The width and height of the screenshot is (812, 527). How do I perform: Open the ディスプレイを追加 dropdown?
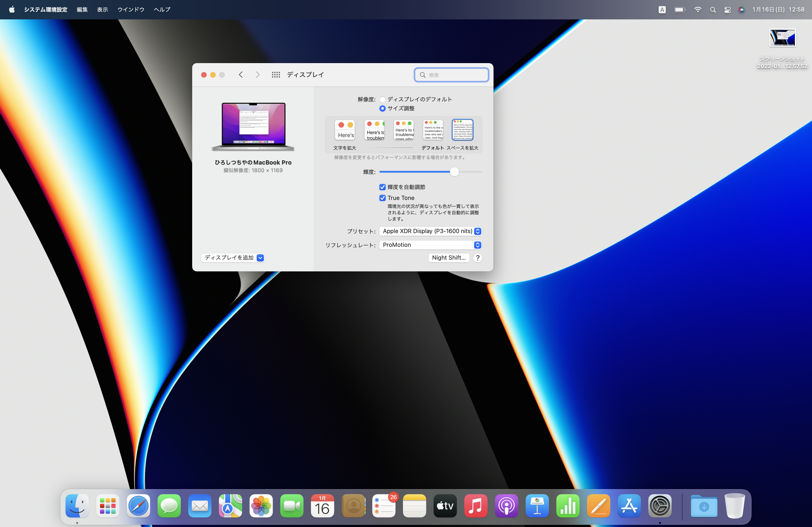coord(233,258)
